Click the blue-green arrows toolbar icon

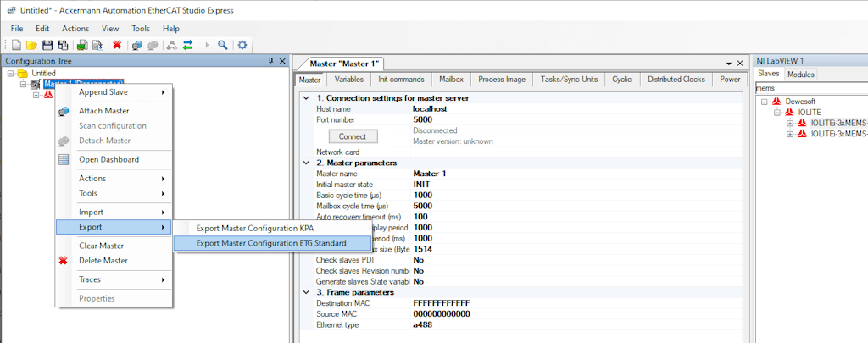(x=187, y=46)
